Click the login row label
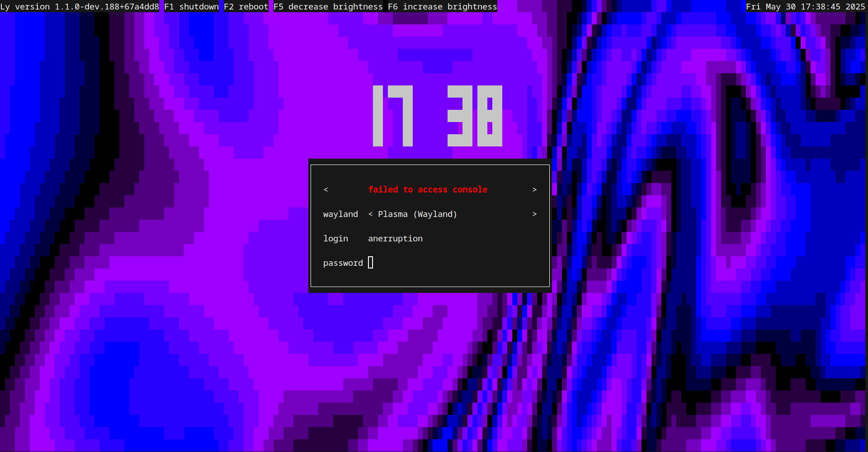868x452 pixels. [x=335, y=238]
